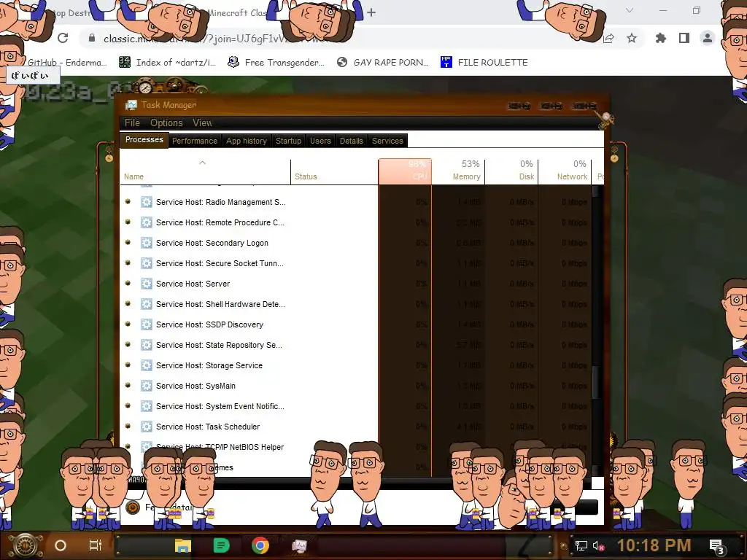747x560 pixels.
Task: Share this page from the address bar
Action: coord(608,38)
